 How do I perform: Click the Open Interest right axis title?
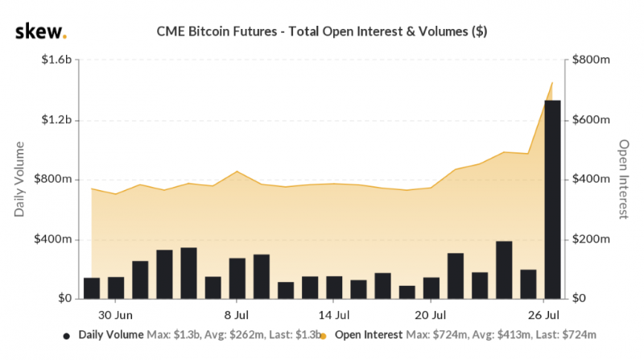(623, 179)
